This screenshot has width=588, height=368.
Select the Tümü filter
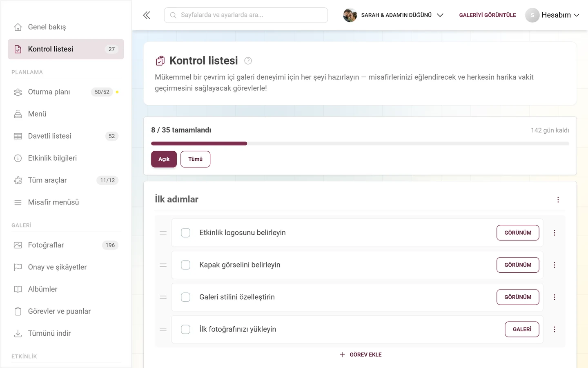pyautogui.click(x=195, y=159)
